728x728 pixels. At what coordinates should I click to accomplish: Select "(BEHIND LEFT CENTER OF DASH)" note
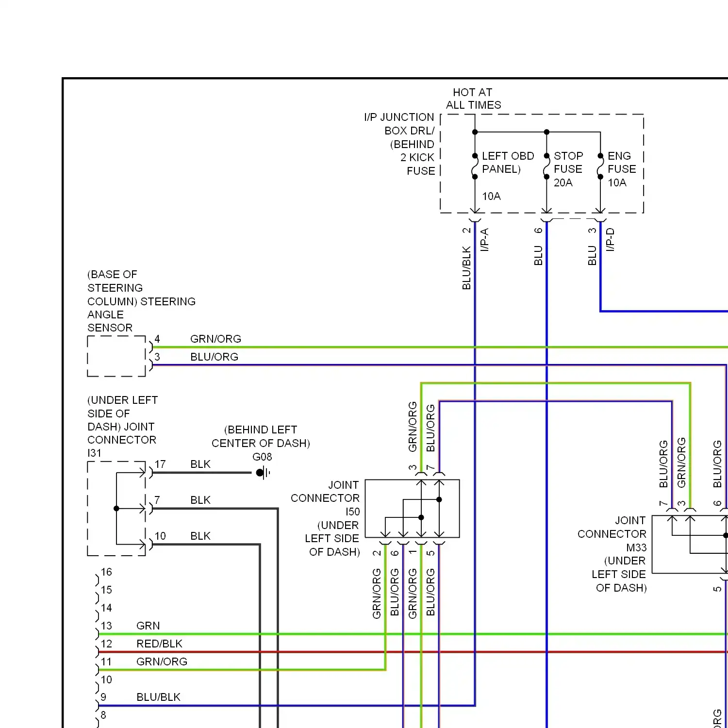(x=261, y=436)
